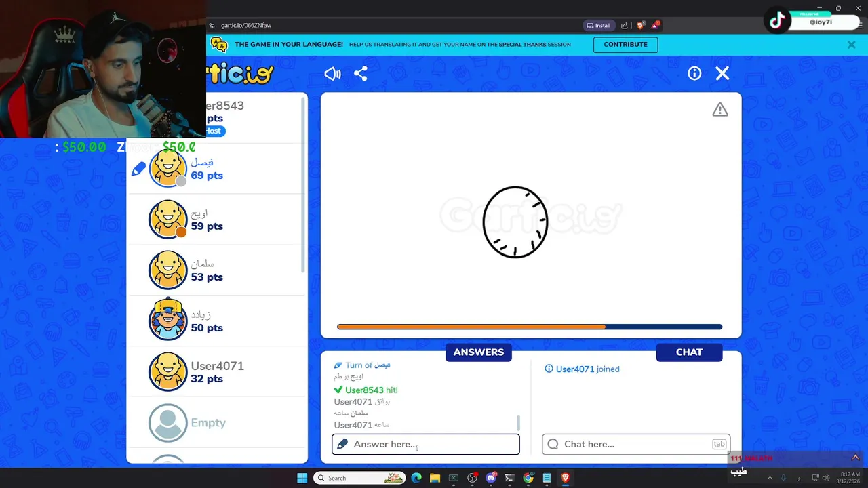Open Discord from taskbar

pos(491,478)
